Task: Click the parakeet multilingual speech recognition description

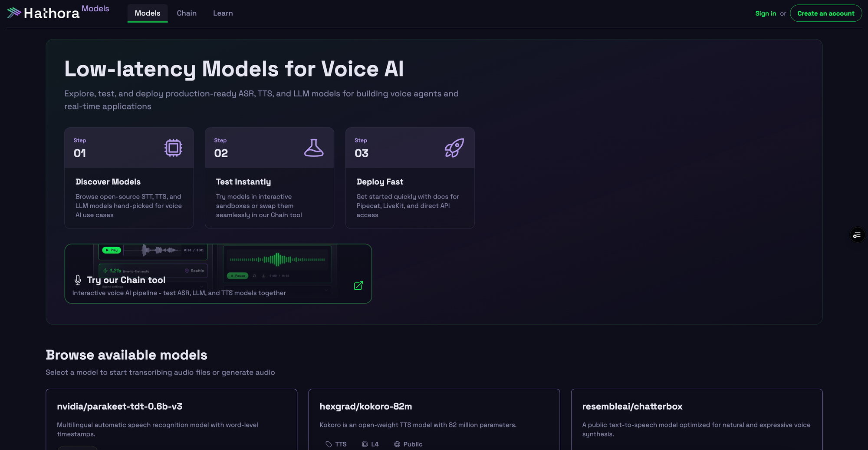Action: tap(158, 430)
